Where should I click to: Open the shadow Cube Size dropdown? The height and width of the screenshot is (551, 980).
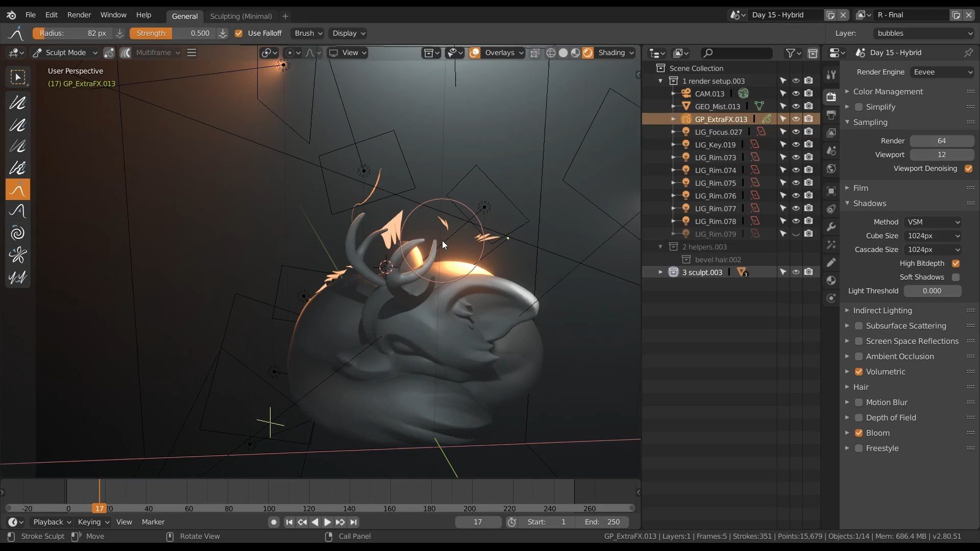coord(933,236)
